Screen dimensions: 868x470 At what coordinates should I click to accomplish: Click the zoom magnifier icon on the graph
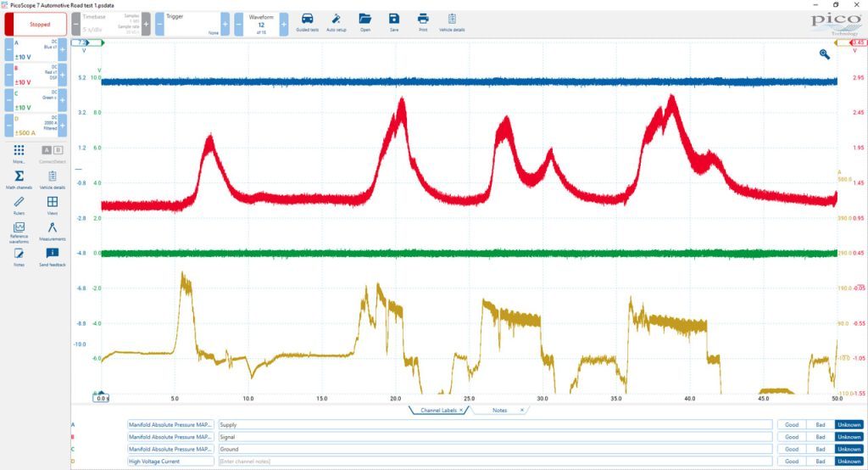825,53
